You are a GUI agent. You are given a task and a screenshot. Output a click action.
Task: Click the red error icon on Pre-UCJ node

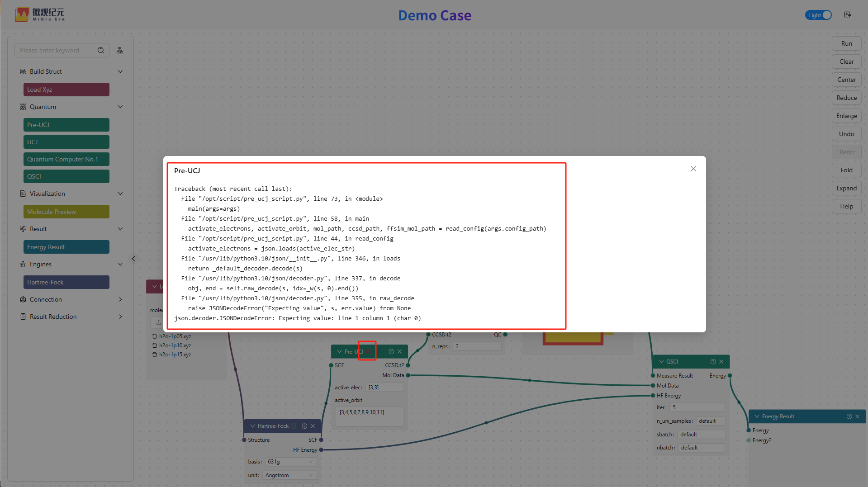[369, 351]
